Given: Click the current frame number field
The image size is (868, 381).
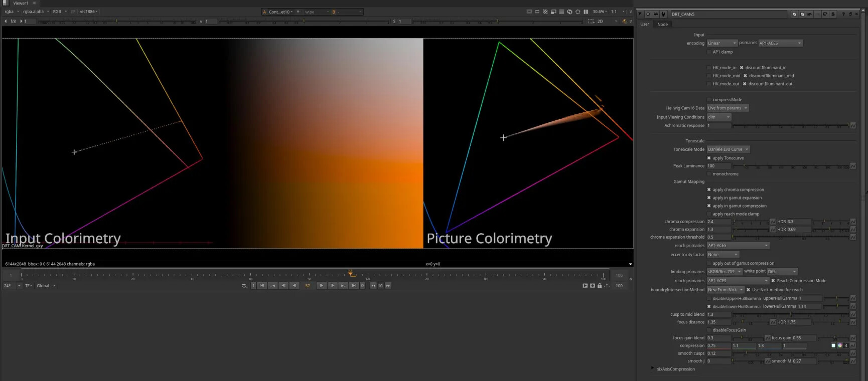Looking at the screenshot, I should [308, 286].
